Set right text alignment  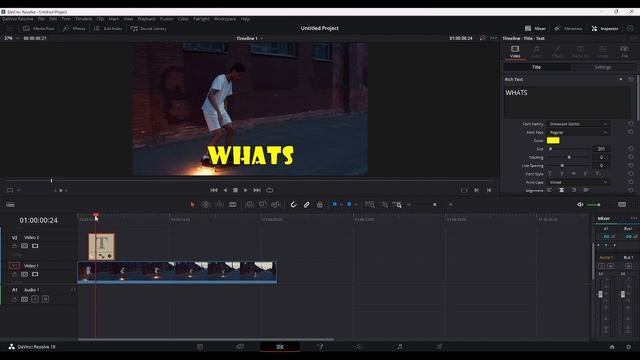click(x=574, y=190)
